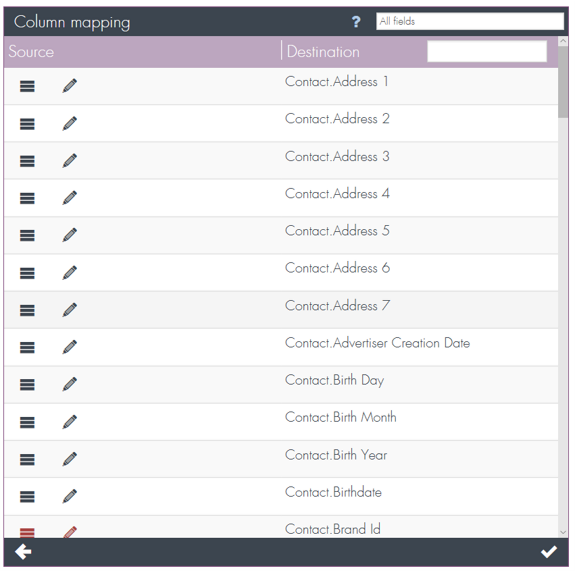This screenshot has width=575, height=571.
Task: Click list icon for Contact.Address 1 row
Action: tap(27, 86)
